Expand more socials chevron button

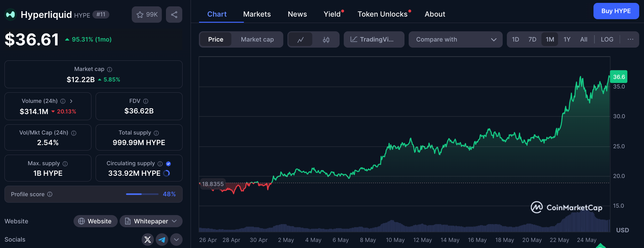(x=176, y=239)
